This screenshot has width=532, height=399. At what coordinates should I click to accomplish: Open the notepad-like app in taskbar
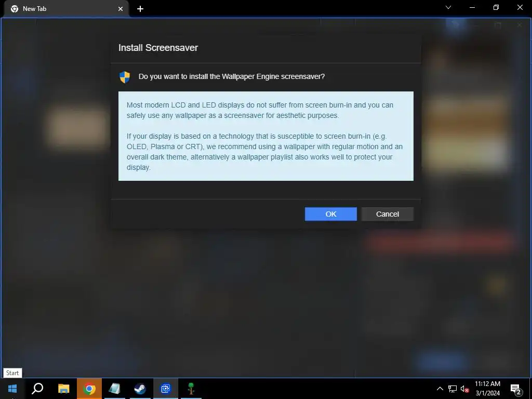click(x=115, y=389)
